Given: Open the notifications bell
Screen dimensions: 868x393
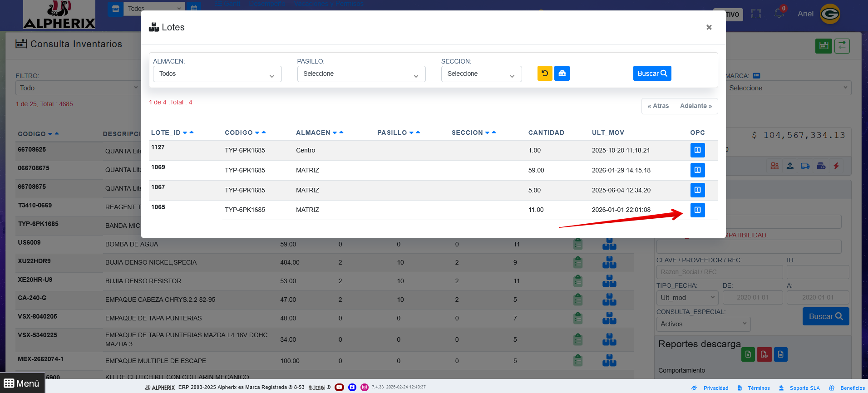Looking at the screenshot, I should click(x=779, y=14).
